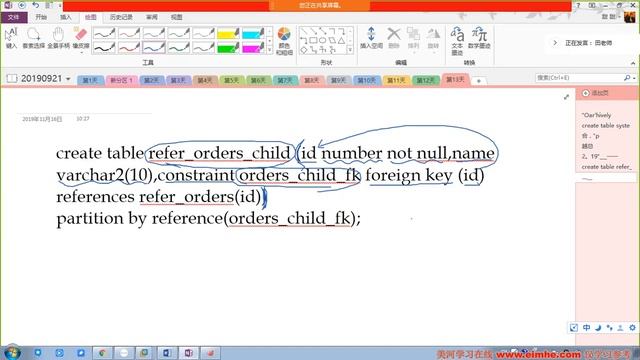Open section tab 第1天
Image resolution: width=640 pixels, height=360 pixels.
click(x=90, y=80)
